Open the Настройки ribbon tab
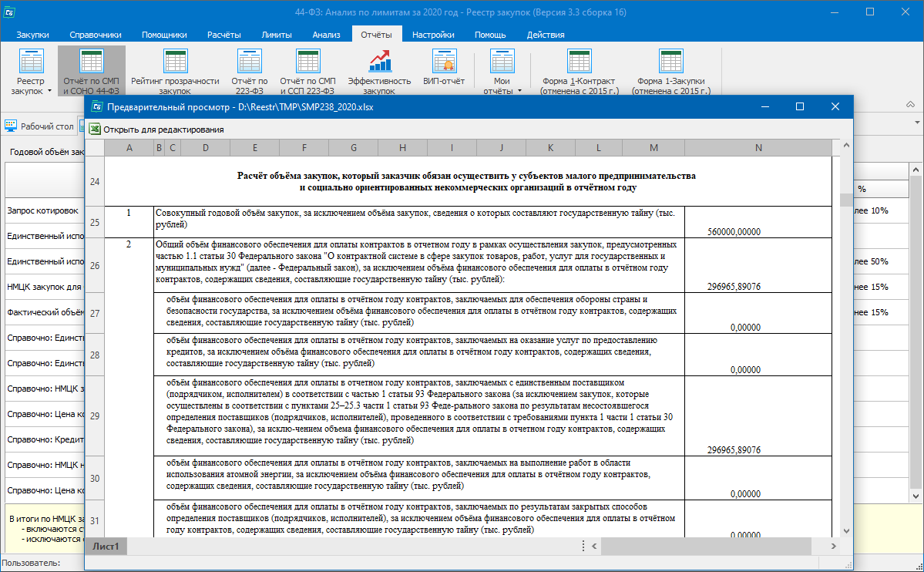Viewport: 924px width, 572px height. [x=433, y=35]
